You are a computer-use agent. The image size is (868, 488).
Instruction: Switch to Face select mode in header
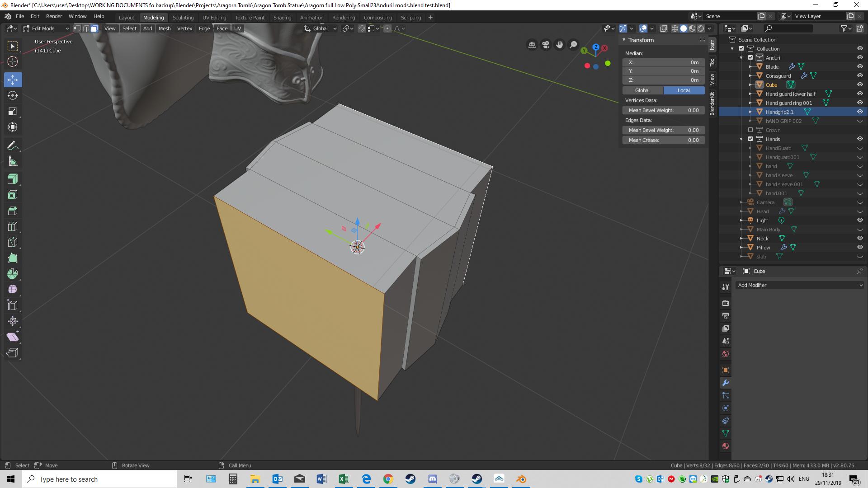click(x=94, y=28)
